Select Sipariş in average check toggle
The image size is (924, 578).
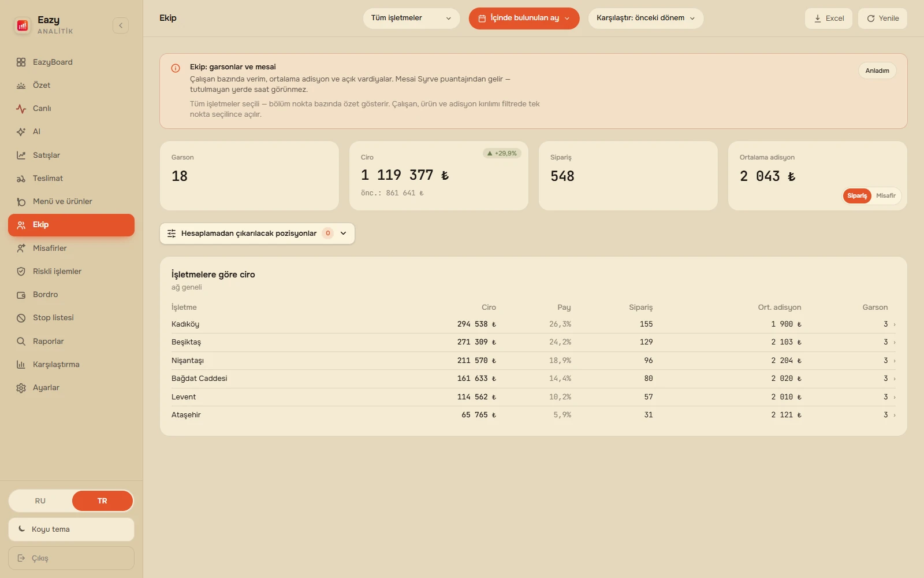click(857, 196)
